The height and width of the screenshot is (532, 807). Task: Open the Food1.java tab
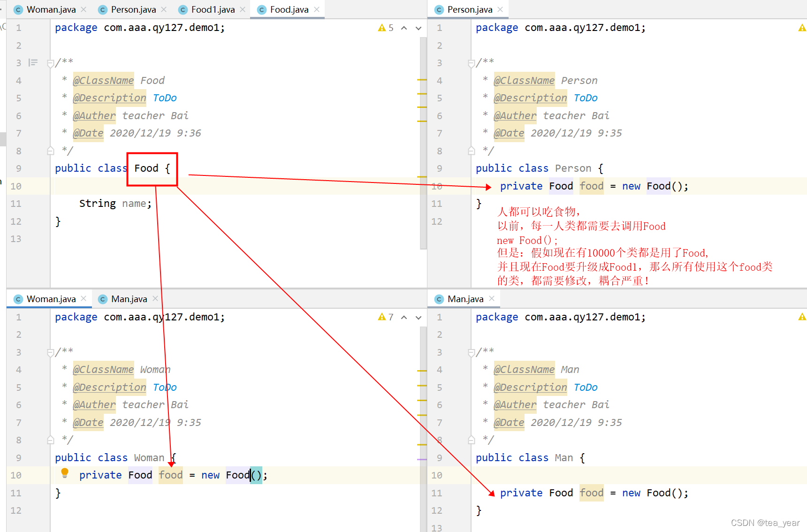[x=207, y=9]
